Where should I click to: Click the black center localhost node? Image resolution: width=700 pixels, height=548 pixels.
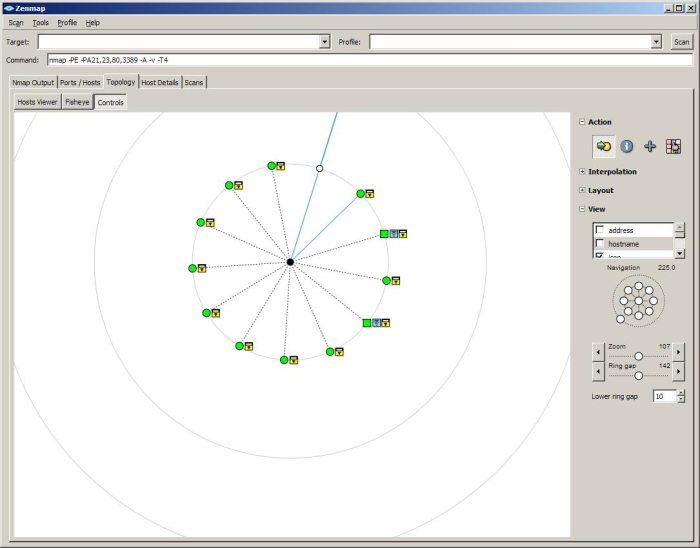(290, 262)
